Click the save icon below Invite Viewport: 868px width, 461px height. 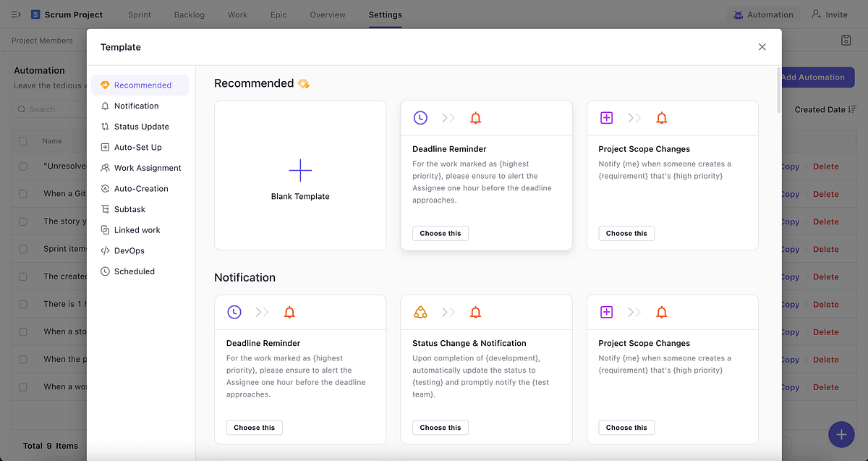(x=846, y=41)
